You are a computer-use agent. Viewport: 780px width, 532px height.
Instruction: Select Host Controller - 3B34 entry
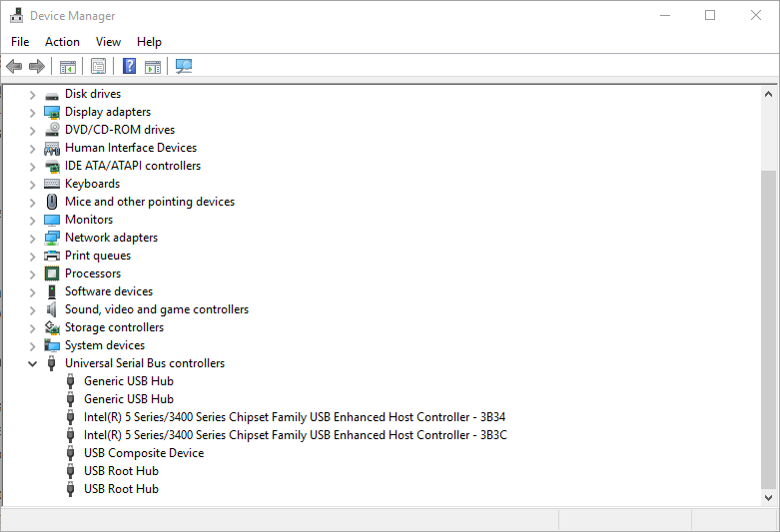[295, 417]
